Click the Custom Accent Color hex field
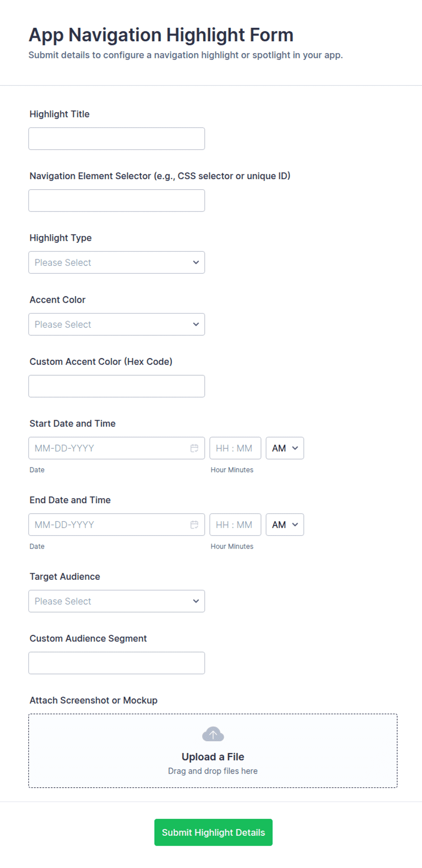The image size is (422, 868). 117,386
